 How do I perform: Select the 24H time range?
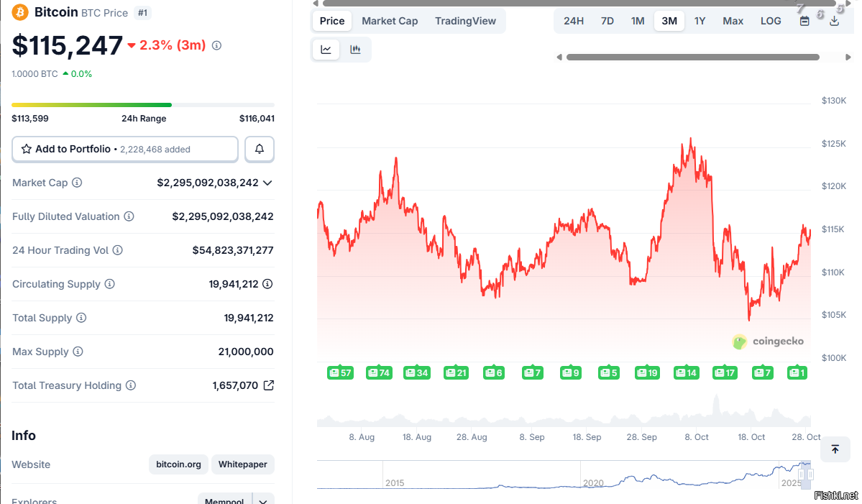(x=574, y=21)
